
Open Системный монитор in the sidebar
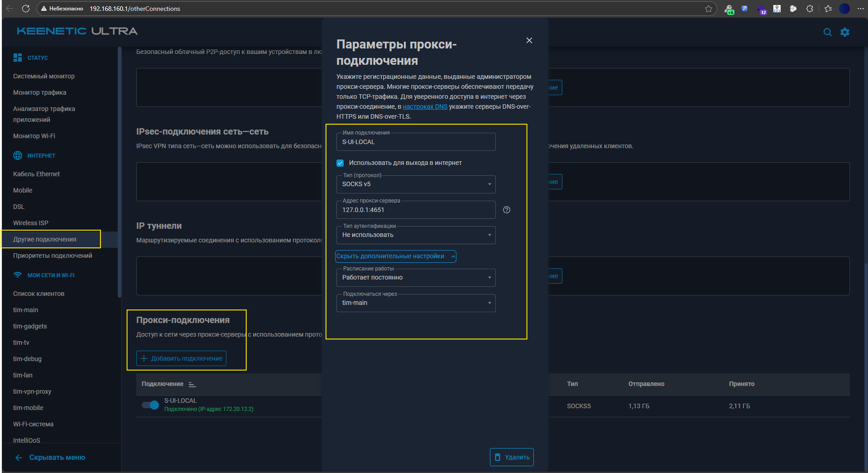(44, 76)
